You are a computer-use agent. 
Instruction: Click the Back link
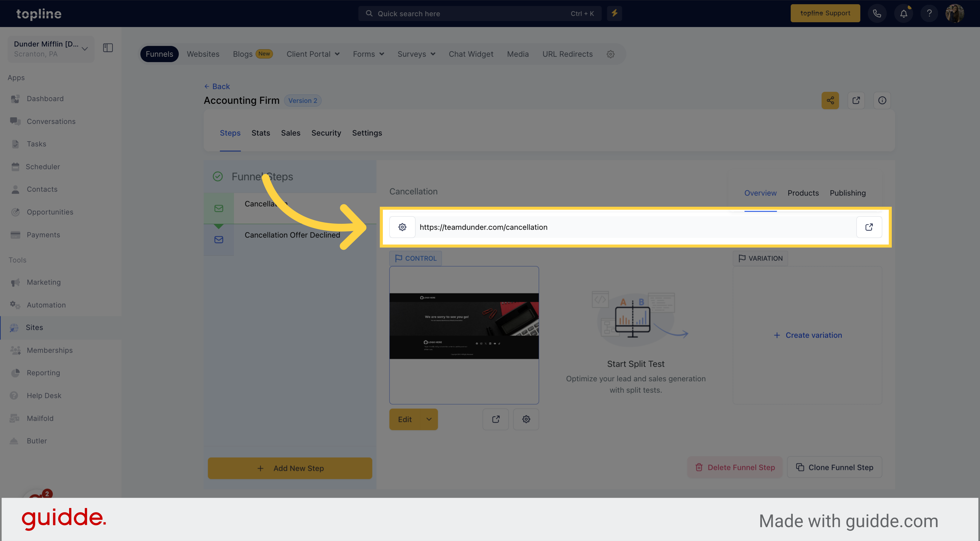217,86
